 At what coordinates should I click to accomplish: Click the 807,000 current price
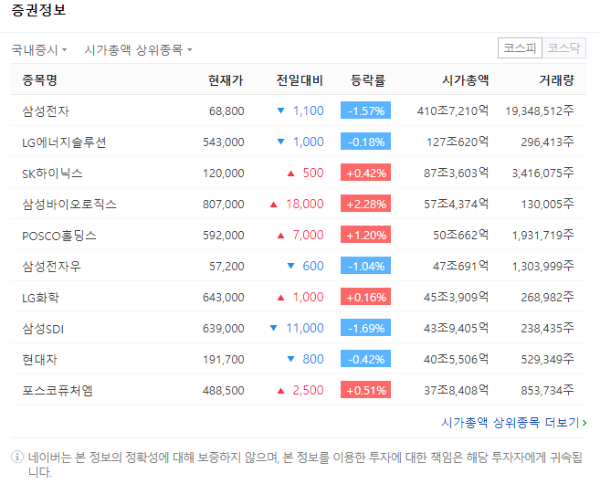point(223,204)
